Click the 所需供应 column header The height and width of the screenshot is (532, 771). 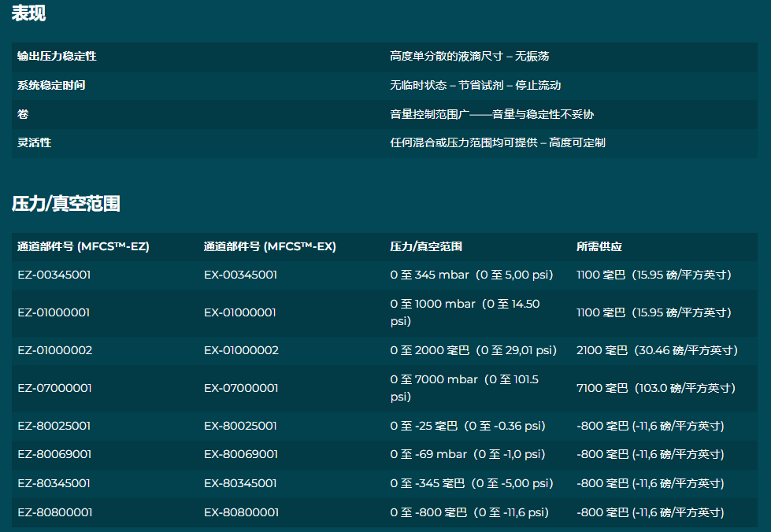click(599, 246)
